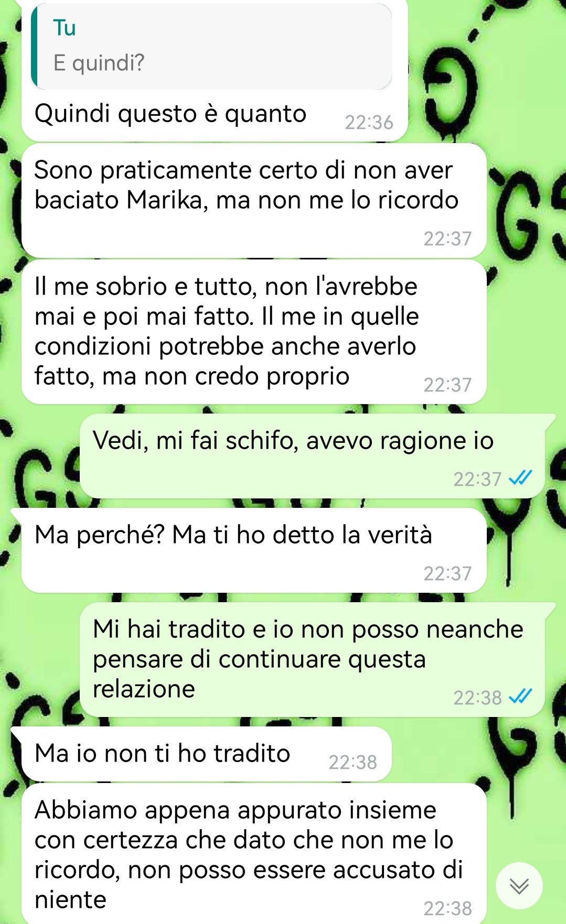Tap blue read ticks on 22:37 message
This screenshot has height=924, width=566.
[521, 479]
